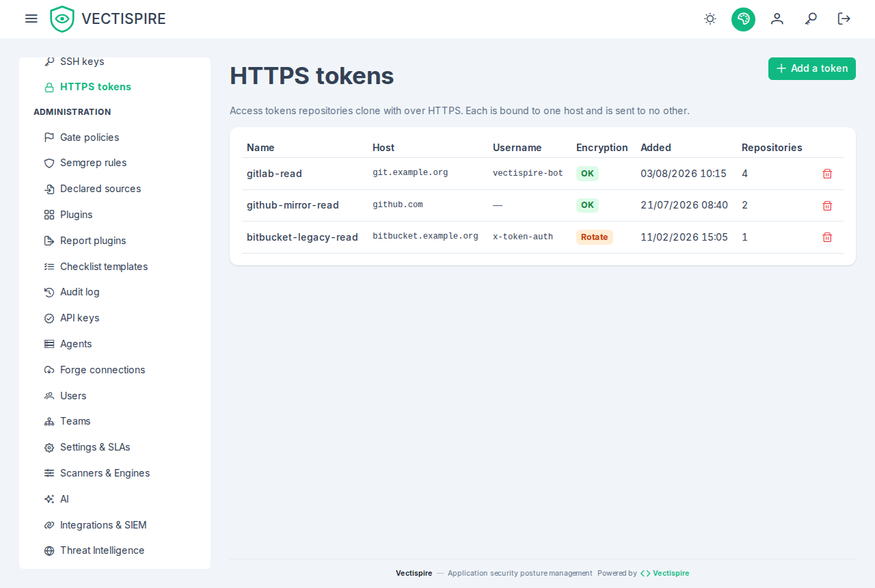This screenshot has width=875, height=588.
Task: Open Settings & SLAs
Action: pos(115,447)
